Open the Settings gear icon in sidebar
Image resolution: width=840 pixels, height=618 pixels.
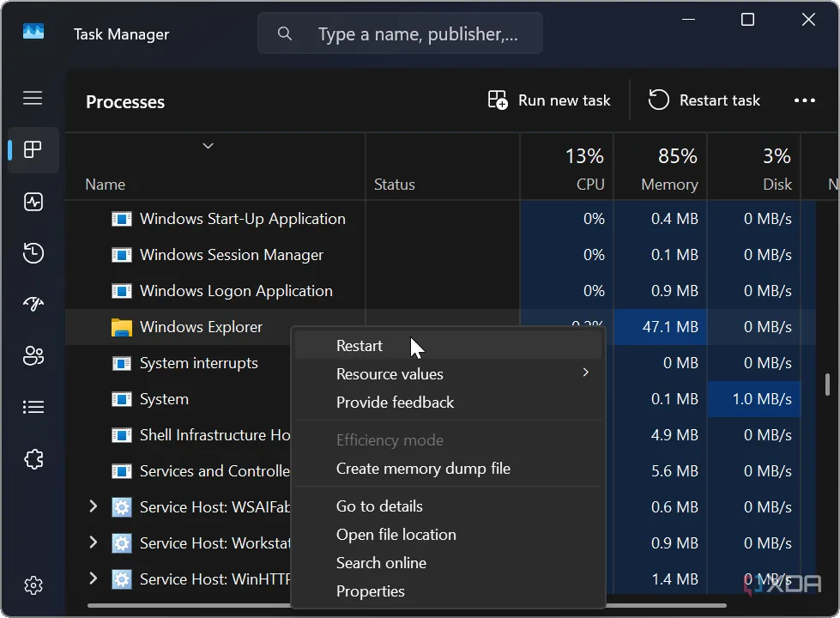click(x=33, y=585)
